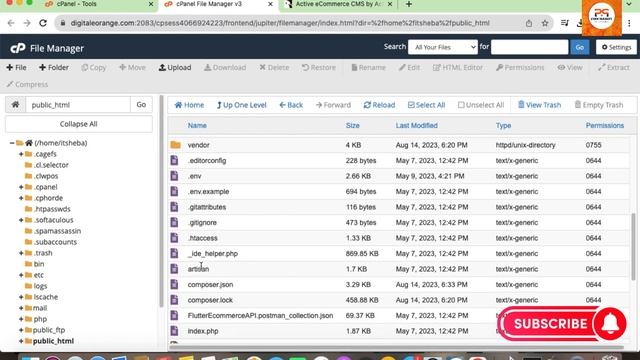The width and height of the screenshot is (640, 360).
Task: Reload the file listing
Action: 379,105
